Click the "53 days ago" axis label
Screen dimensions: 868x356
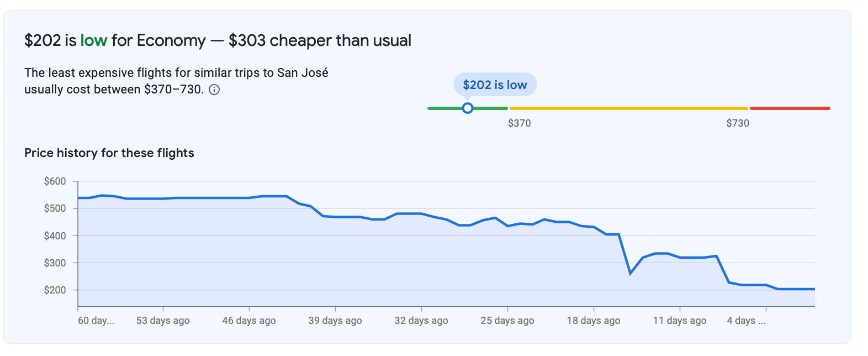coord(163,321)
